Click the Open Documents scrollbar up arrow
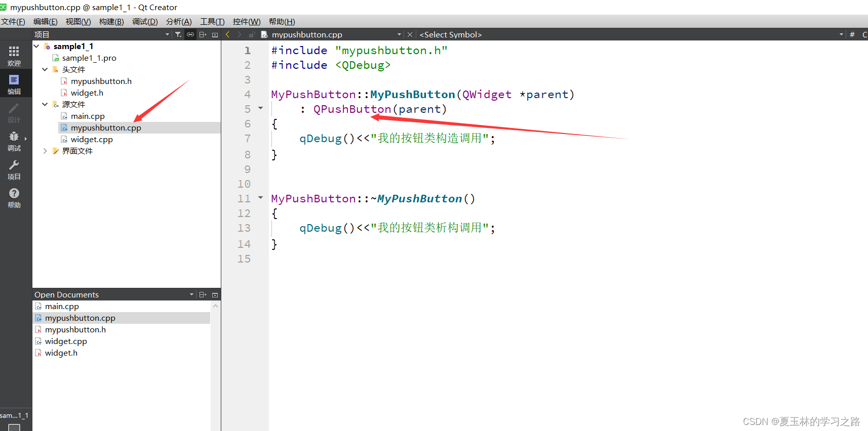The width and height of the screenshot is (868, 431). coord(215,306)
